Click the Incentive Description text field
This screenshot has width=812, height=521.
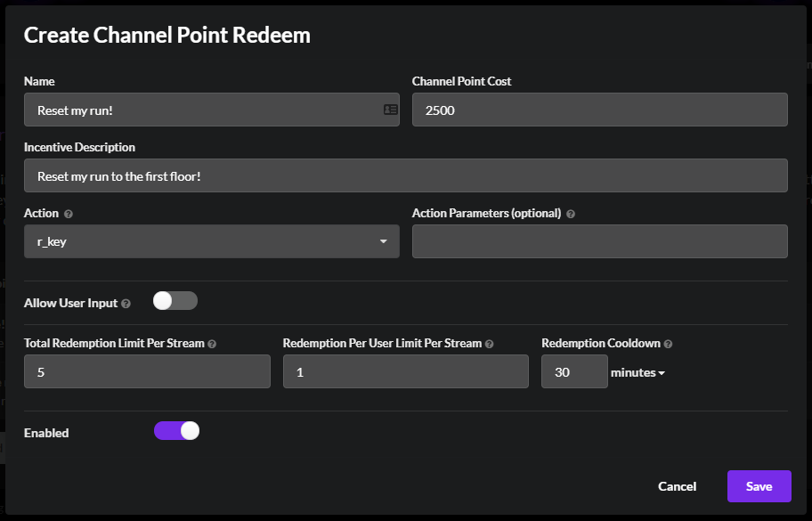pos(405,176)
